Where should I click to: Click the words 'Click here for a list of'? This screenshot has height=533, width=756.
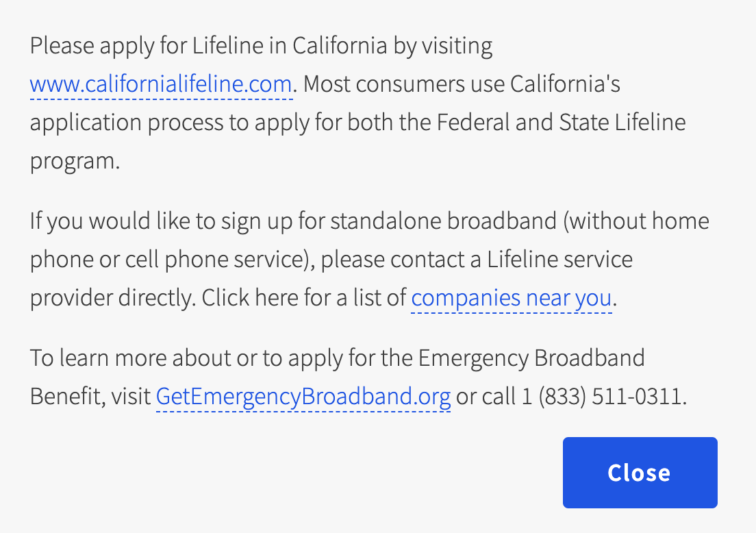coord(304,298)
